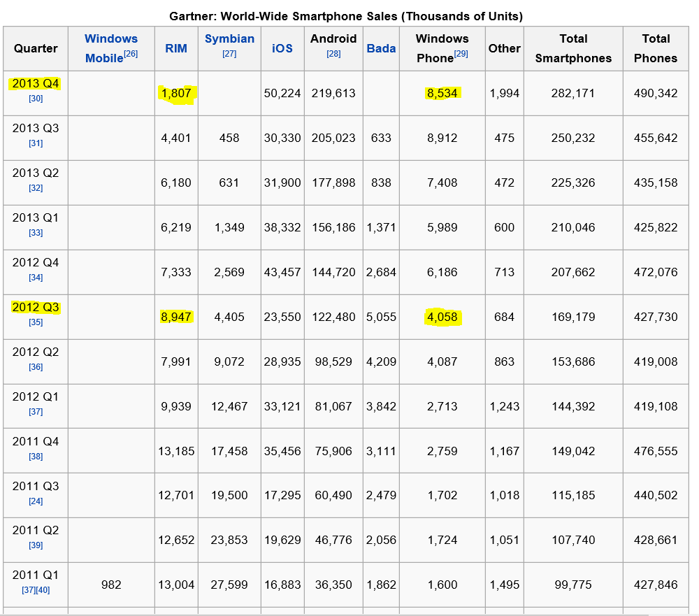The width and height of the screenshot is (699, 616).
Task: Select the '2013 Q3' quarter label
Action: [36, 128]
